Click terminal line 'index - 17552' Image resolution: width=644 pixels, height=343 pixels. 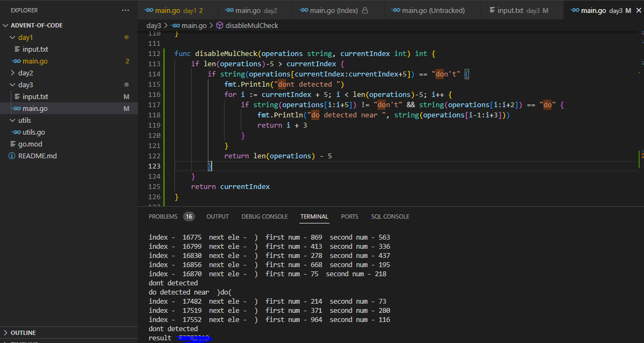coord(269,320)
